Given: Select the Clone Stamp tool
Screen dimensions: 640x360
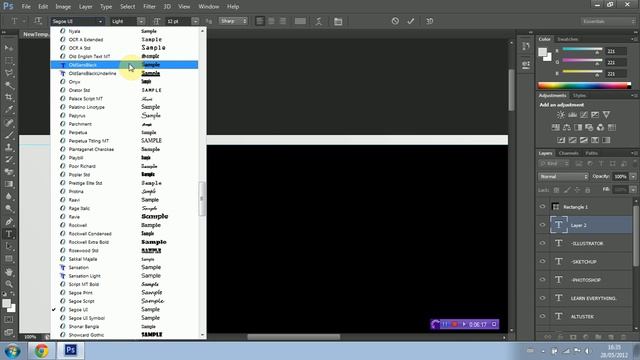Looking at the screenshot, I should [9, 147].
